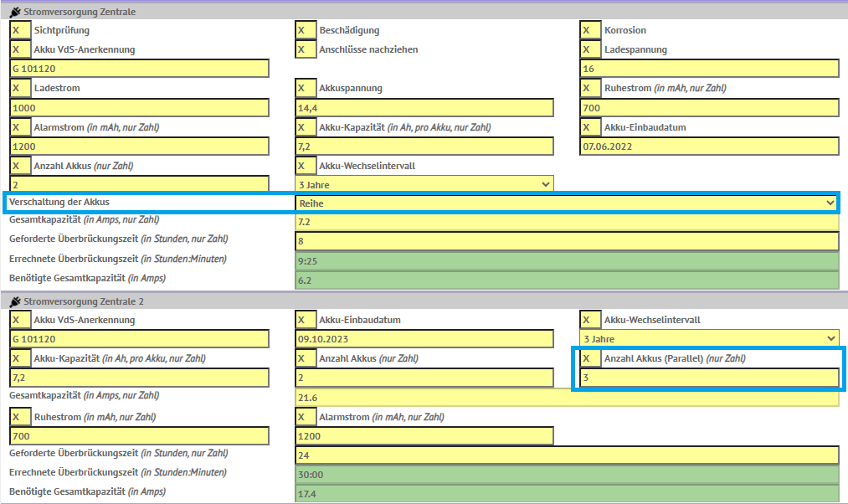The width and height of the screenshot is (848, 504).
Task: Click the Stromversorgung Zentrale 2 section heading text
Action: 83,301
